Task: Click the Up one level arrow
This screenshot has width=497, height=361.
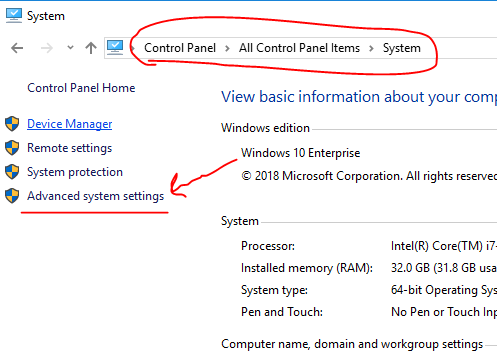Action: click(x=91, y=48)
